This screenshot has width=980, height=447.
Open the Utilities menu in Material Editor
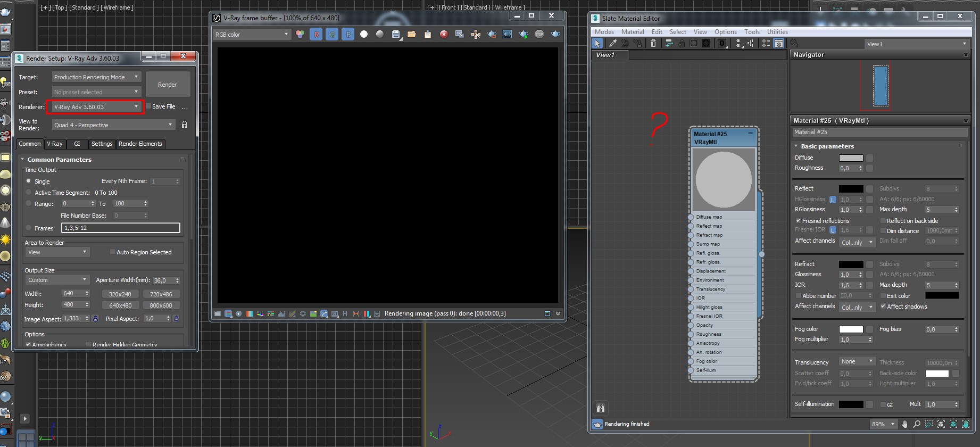pos(777,32)
